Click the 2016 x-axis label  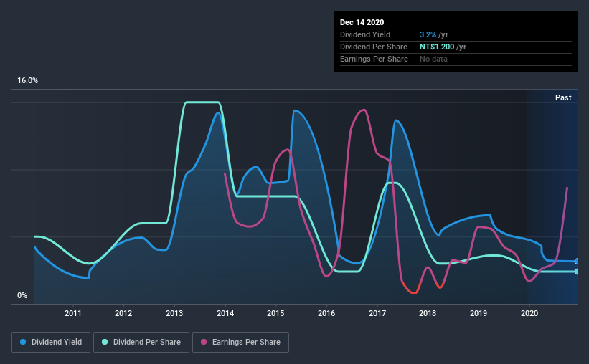click(326, 313)
